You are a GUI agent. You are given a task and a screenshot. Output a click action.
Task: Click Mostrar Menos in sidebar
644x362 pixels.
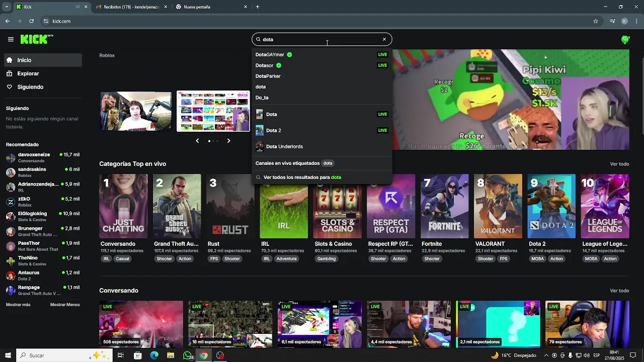pos(65,305)
